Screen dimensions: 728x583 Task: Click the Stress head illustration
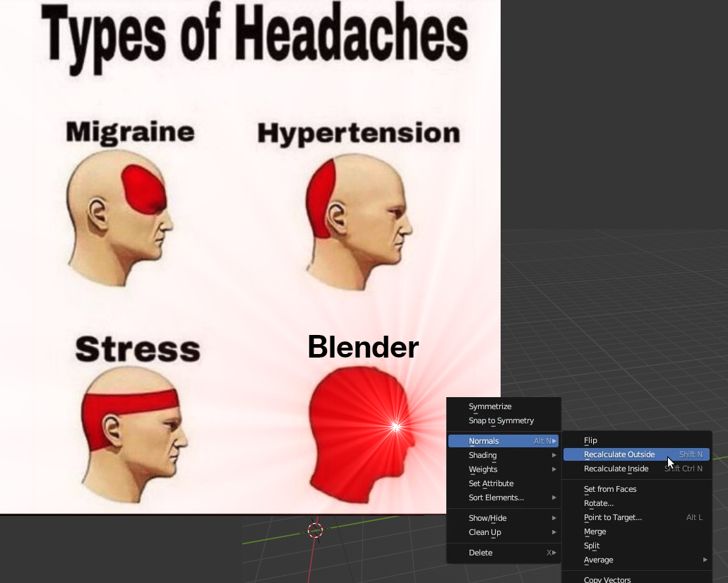pyautogui.click(x=135, y=435)
